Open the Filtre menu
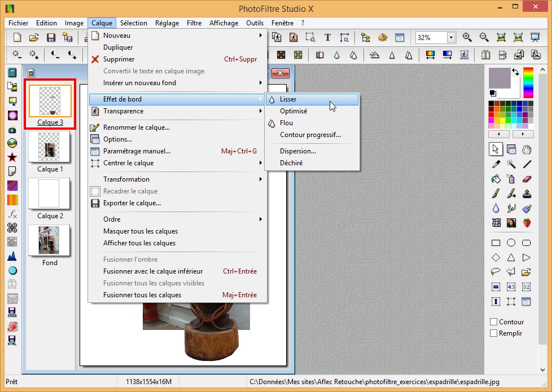Screen dimensions: 552x392 [x=194, y=23]
